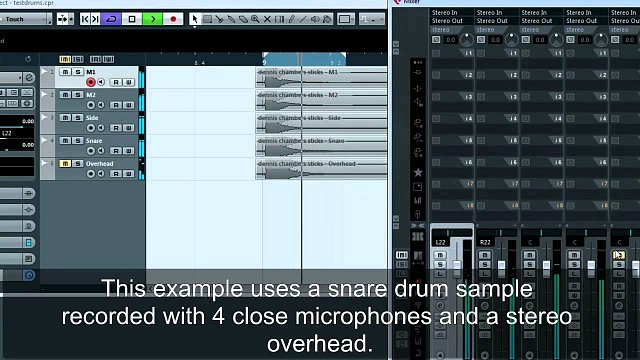Select the dennis chambers sticks Side clip
Screen dimensions: 640x360
click(322, 123)
